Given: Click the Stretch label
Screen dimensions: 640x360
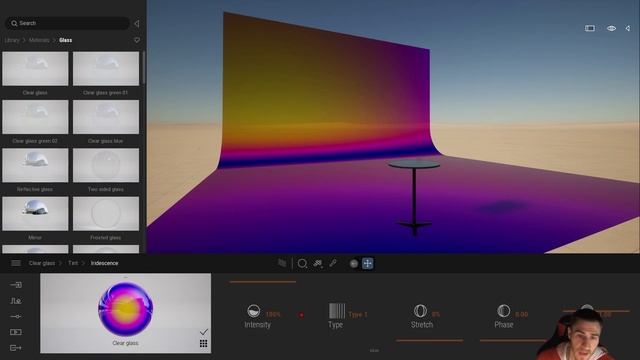Looking at the screenshot, I should [422, 325].
